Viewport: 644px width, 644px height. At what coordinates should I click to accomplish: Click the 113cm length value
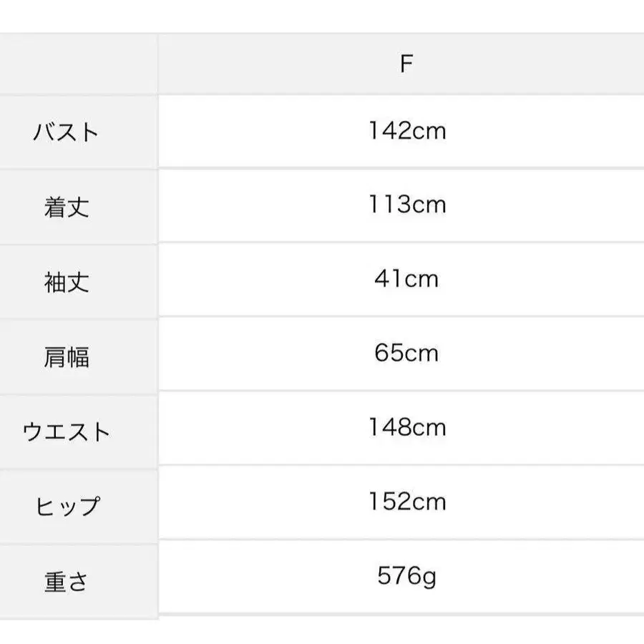click(x=407, y=205)
